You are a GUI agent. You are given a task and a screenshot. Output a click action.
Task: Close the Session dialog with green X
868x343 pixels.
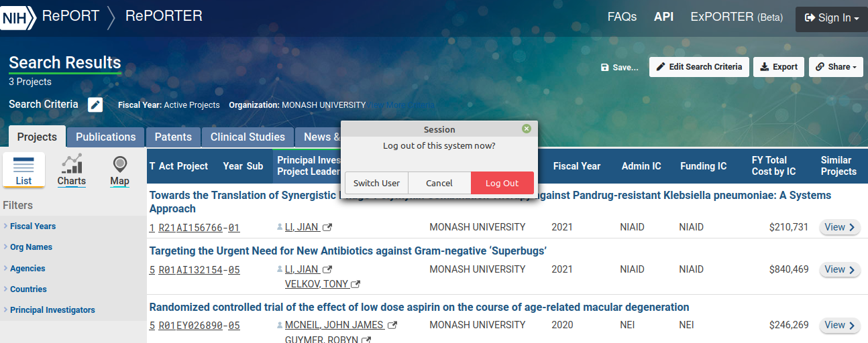(526, 129)
